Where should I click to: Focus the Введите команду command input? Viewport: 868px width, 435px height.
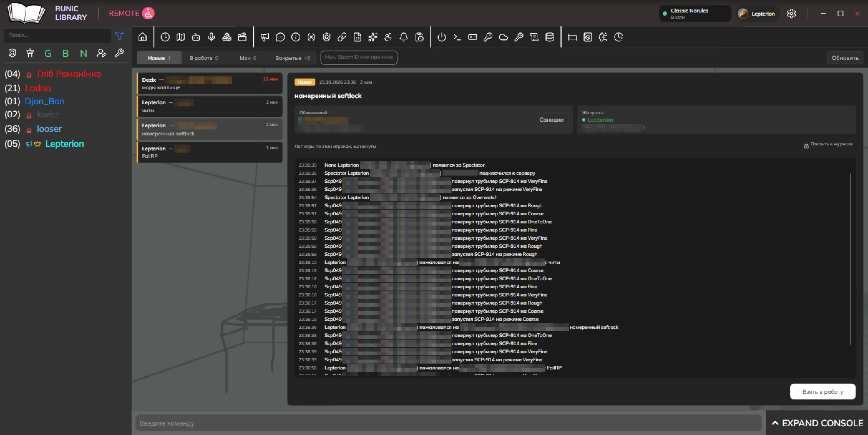(448, 423)
